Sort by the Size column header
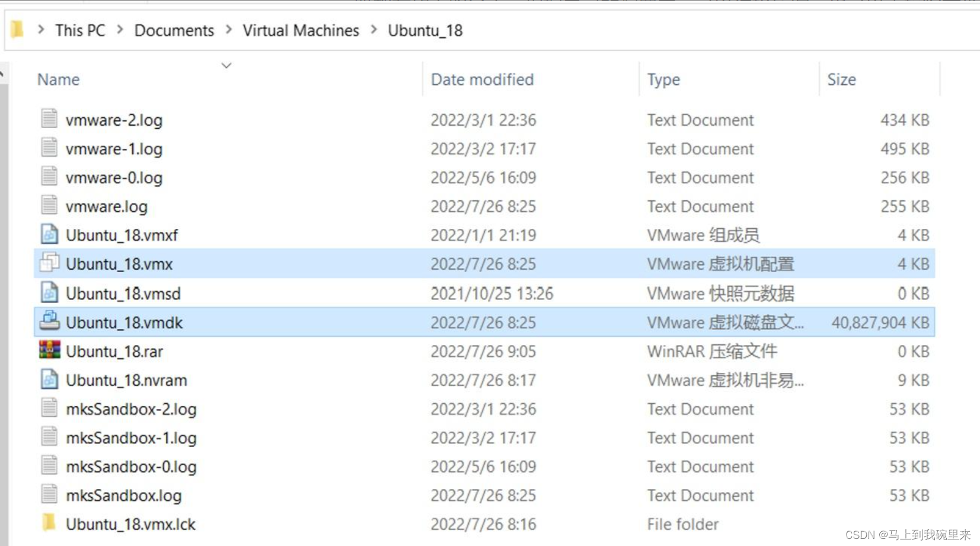980x546 pixels. [x=841, y=79]
